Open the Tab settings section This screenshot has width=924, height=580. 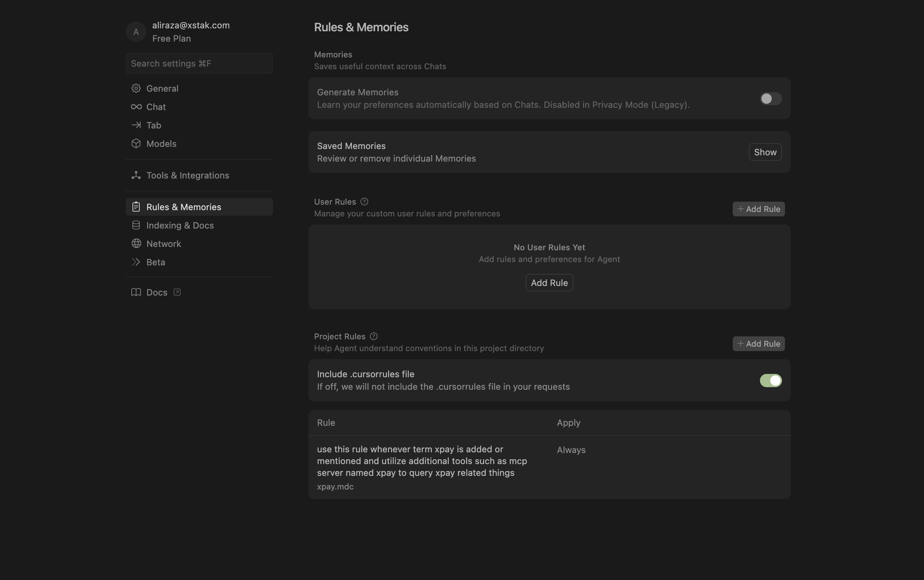(199, 125)
